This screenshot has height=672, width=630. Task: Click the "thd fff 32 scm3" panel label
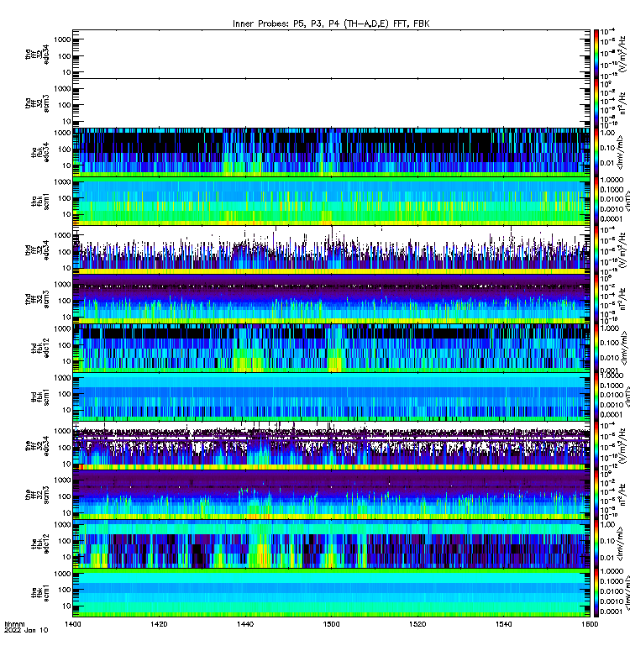pyautogui.click(x=37, y=299)
